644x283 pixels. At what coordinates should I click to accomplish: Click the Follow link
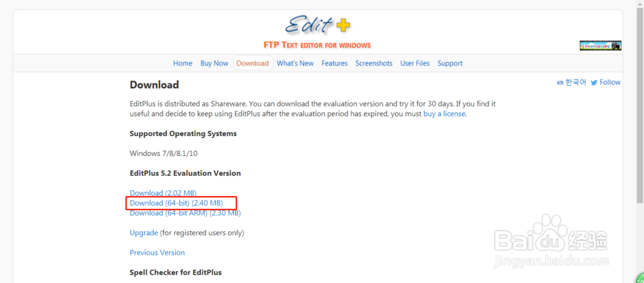610,83
